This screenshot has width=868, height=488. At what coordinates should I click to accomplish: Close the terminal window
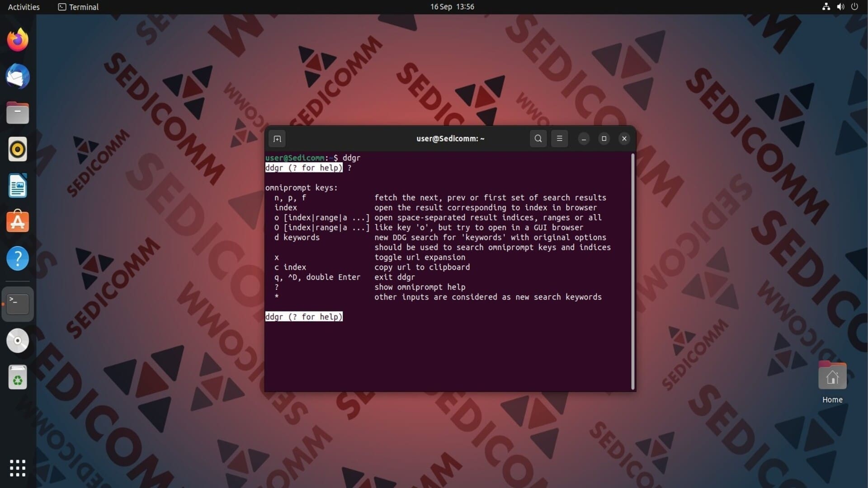click(624, 139)
